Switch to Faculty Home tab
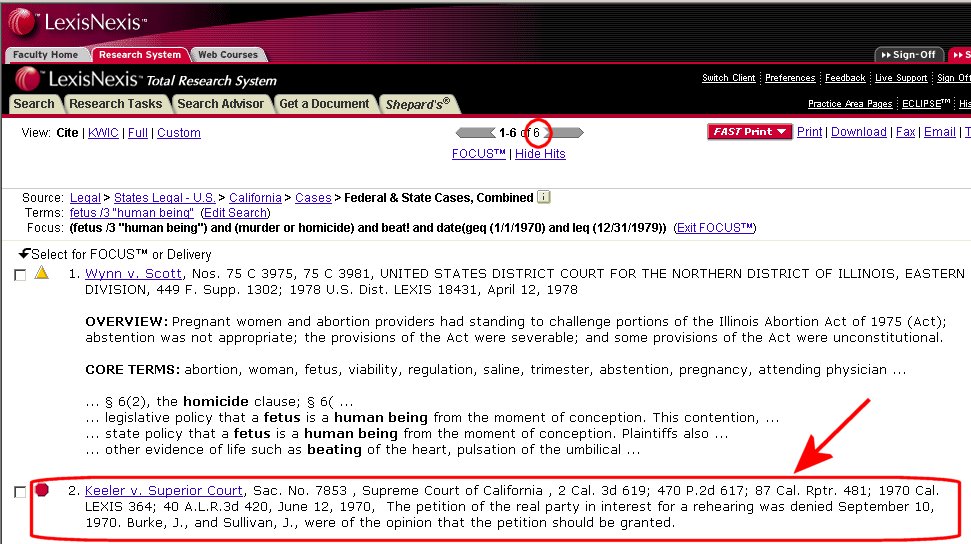The height and width of the screenshot is (544, 971). click(x=45, y=55)
